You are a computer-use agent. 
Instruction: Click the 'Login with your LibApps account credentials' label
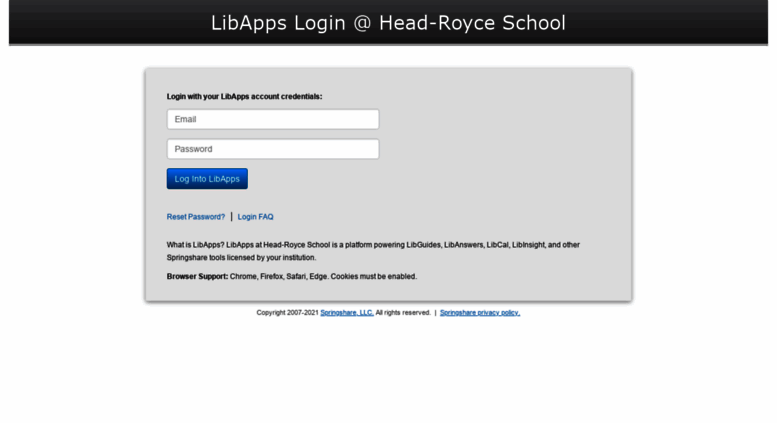pyautogui.click(x=244, y=97)
